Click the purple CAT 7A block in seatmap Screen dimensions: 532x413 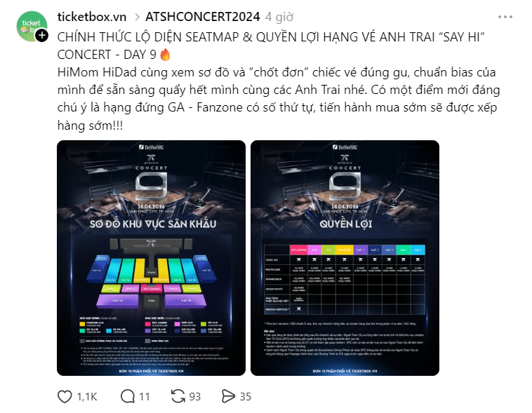click(118, 301)
